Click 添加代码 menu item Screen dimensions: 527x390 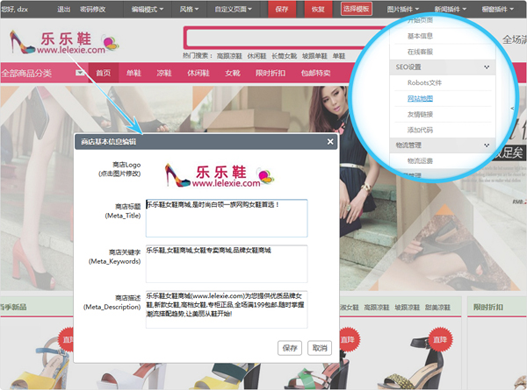[420, 130]
